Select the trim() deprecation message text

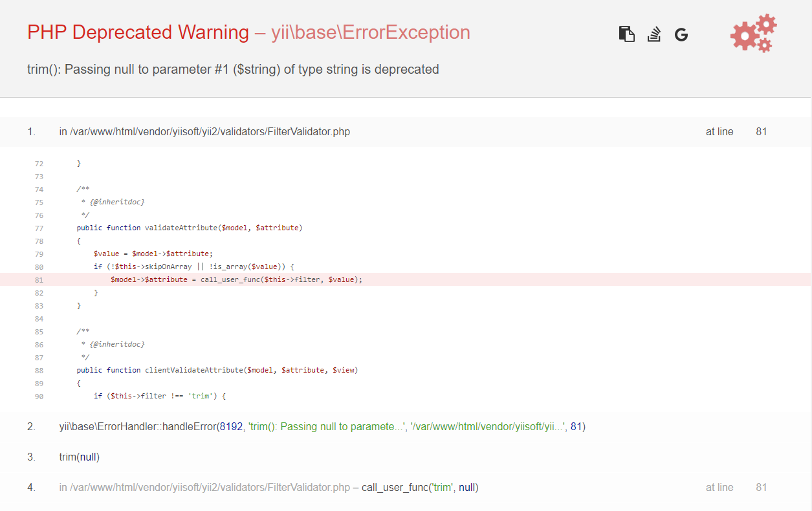[x=233, y=69]
